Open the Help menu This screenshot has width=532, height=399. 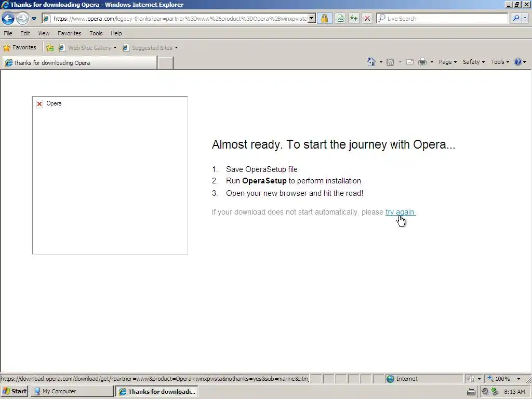[x=116, y=33]
